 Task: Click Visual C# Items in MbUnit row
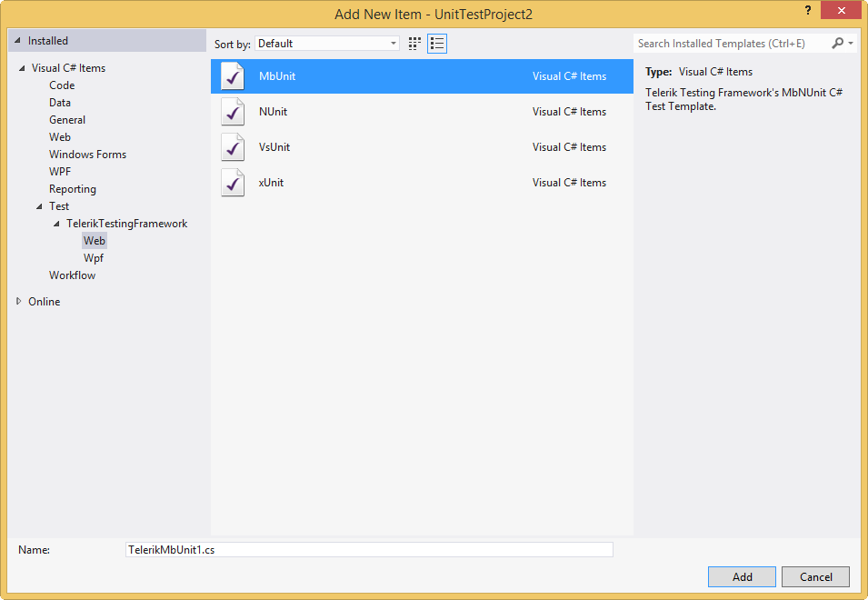569,76
